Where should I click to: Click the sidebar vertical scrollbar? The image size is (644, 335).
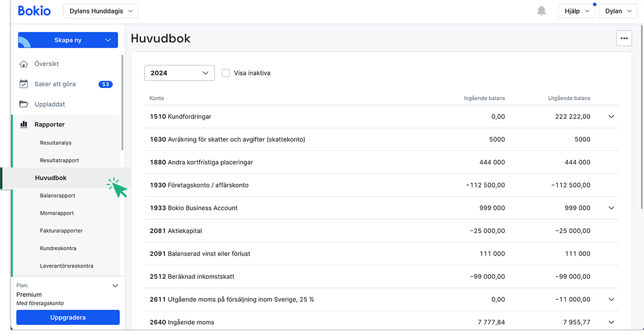[x=122, y=102]
